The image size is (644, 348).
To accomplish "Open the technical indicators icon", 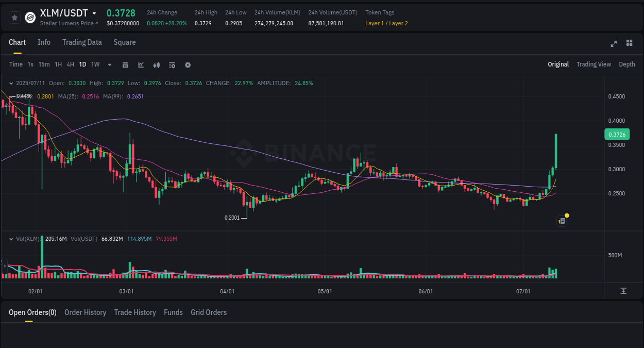I will (x=156, y=64).
